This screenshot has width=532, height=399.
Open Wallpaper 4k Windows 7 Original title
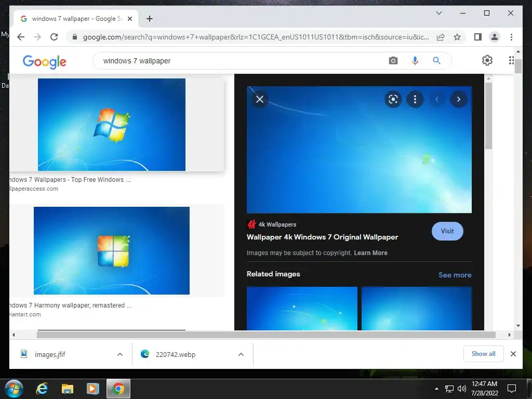(x=322, y=237)
